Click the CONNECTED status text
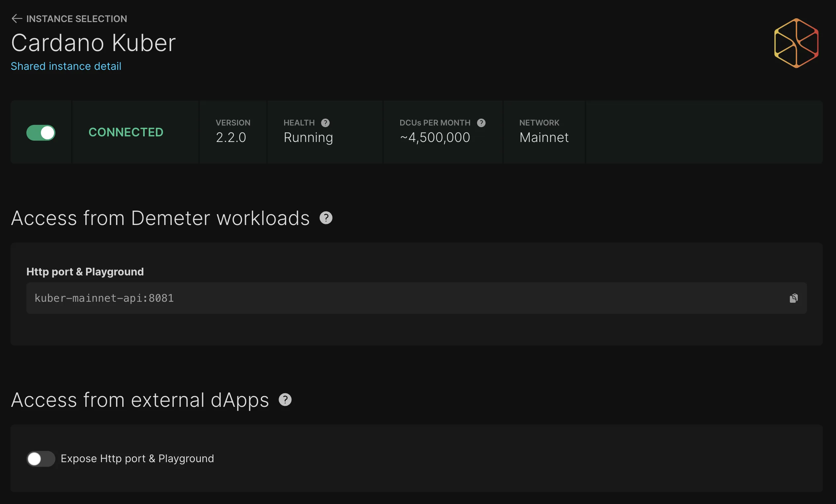This screenshot has height=504, width=836. click(126, 132)
